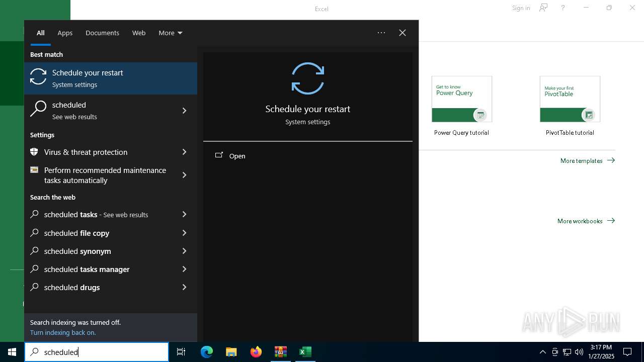Viewport: 644px width, 362px height.
Task: Click the Excel account manager icon
Action: 543,8
